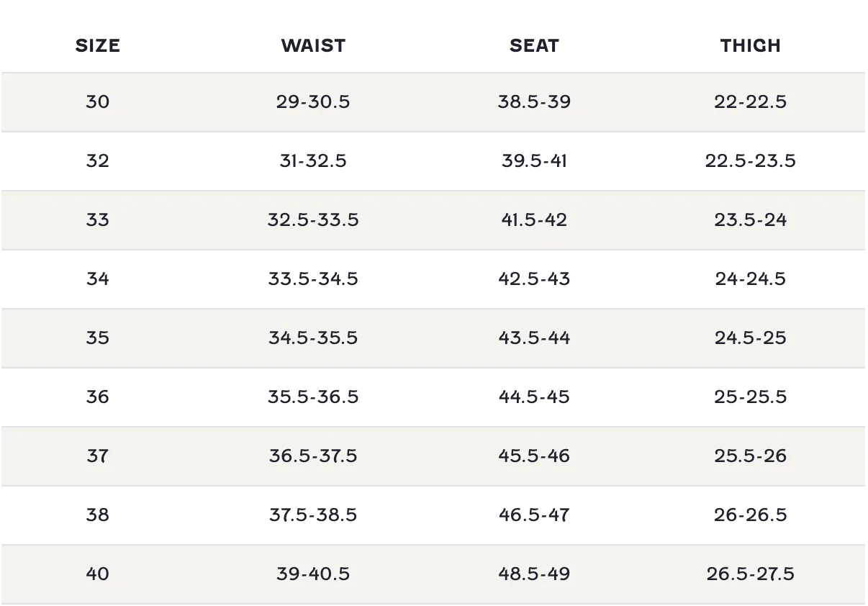Click the THIGH column header
Image resolution: width=868 pixels, height=606 pixels.
tap(750, 45)
